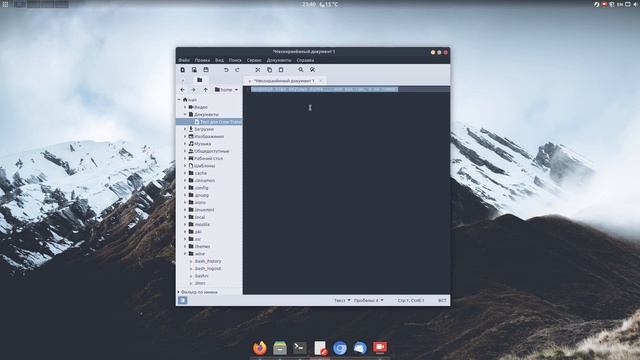Screen dimensions: 640x360
Task: Click the cursor position status text
Action: (411, 300)
